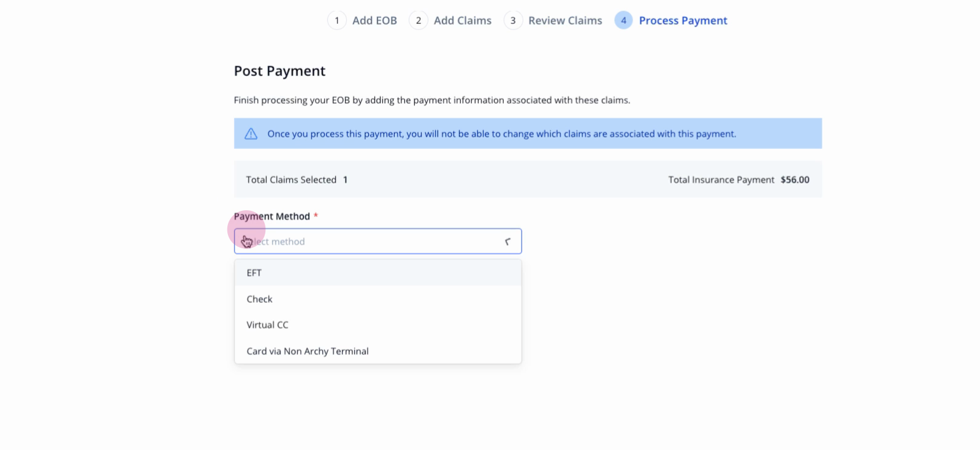The height and width of the screenshot is (450, 980).
Task: Click the Payment Method field label
Action: click(x=272, y=216)
